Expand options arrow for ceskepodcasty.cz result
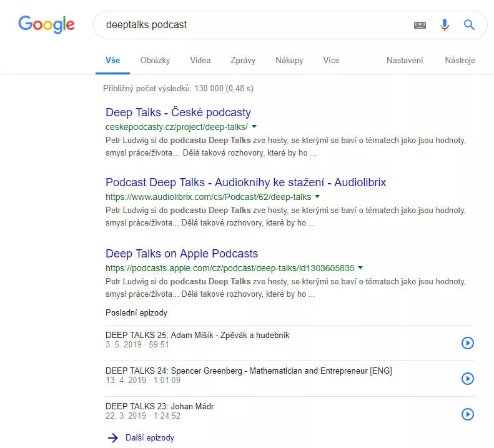This screenshot has height=448, width=494. pos(254,127)
